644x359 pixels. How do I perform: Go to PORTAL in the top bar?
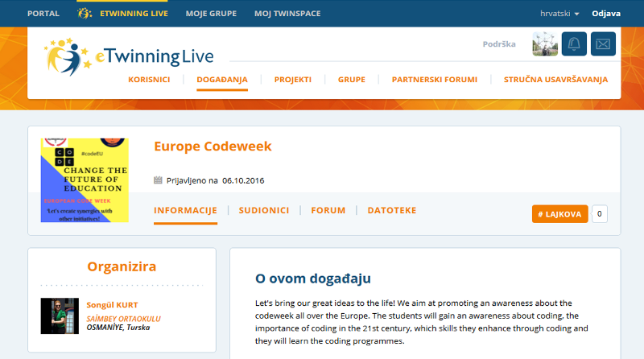[x=43, y=14]
